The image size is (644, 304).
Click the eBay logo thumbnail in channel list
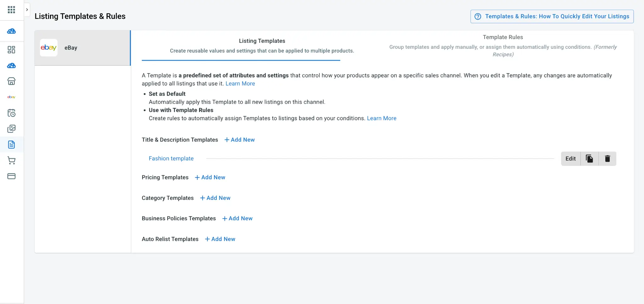pyautogui.click(x=49, y=48)
